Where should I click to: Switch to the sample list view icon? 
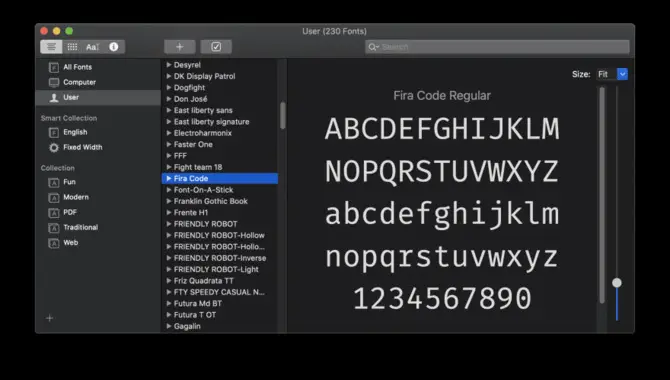[51, 47]
